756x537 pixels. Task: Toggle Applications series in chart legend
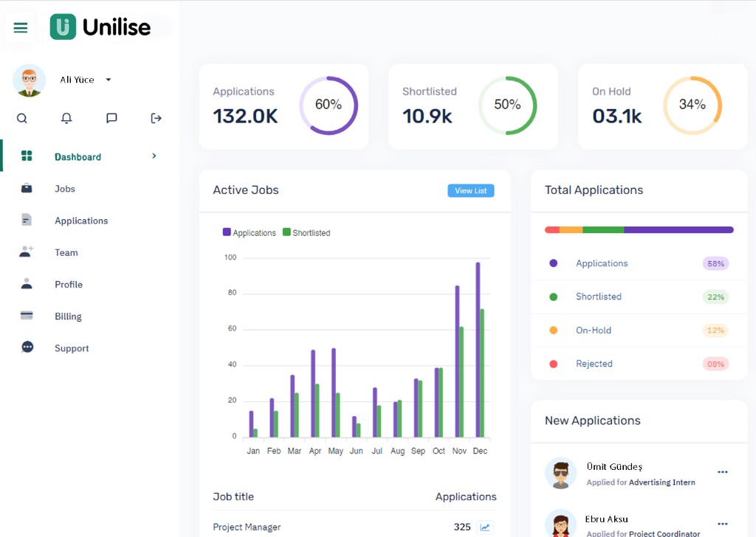(x=250, y=232)
